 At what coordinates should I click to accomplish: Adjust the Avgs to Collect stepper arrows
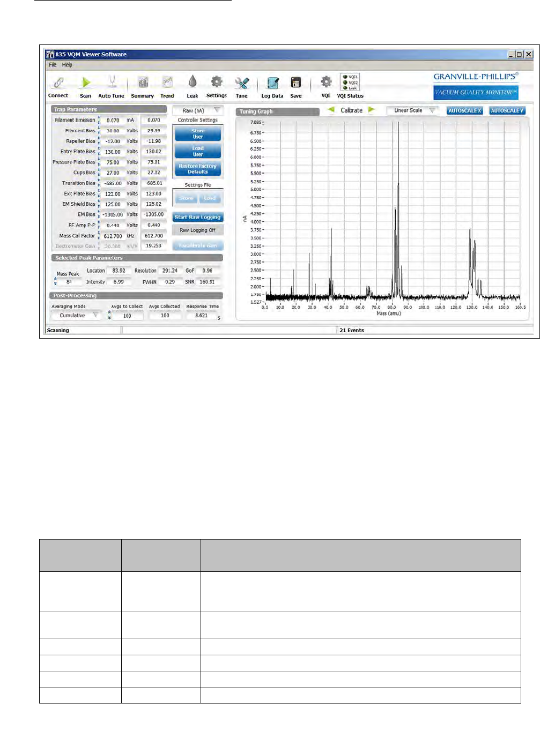click(109, 316)
